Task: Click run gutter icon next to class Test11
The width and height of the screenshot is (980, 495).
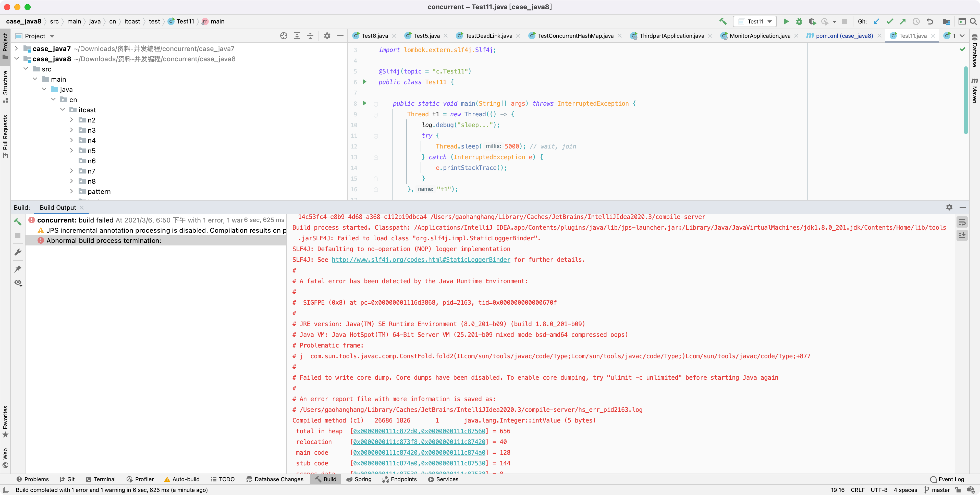Action: (364, 82)
